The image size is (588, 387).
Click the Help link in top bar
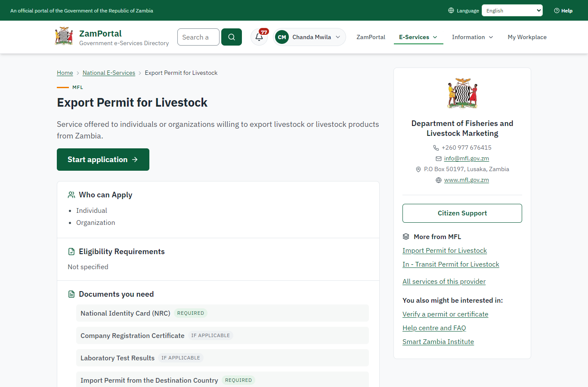[563, 11]
